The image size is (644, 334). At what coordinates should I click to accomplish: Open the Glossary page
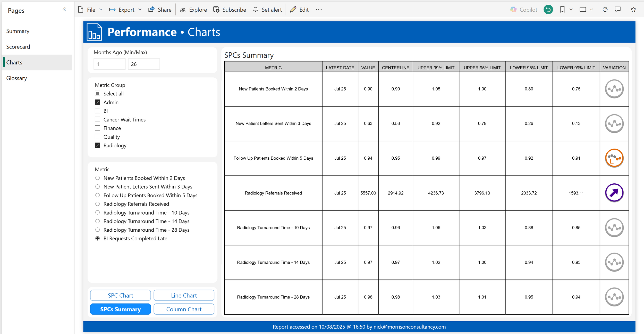coord(16,78)
